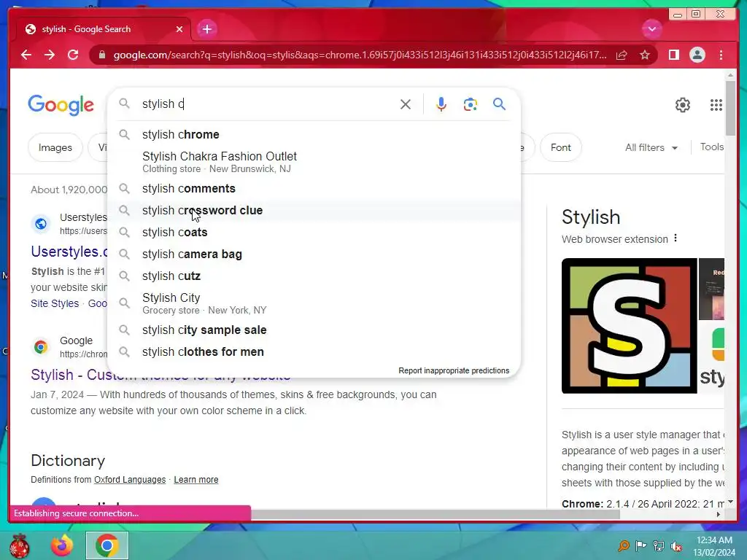Open the search magnifier tray icon
This screenshot has width=747, height=560.
[x=623, y=545]
